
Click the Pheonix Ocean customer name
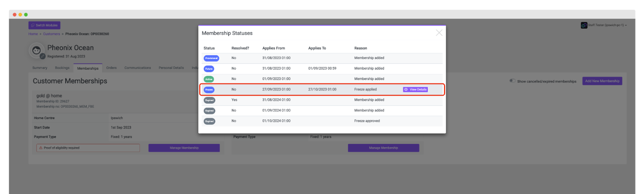click(x=71, y=48)
